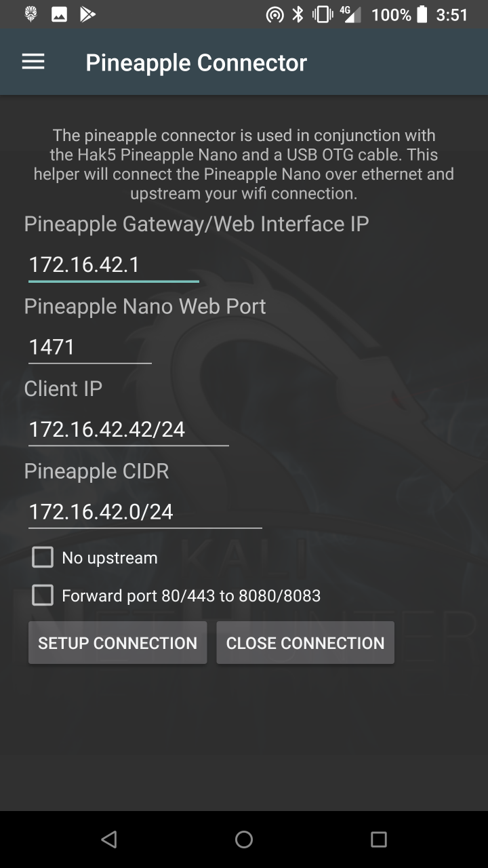The height and width of the screenshot is (868, 488).
Task: Check Forward port 80/443 to 8080/8083
Action: 43,596
